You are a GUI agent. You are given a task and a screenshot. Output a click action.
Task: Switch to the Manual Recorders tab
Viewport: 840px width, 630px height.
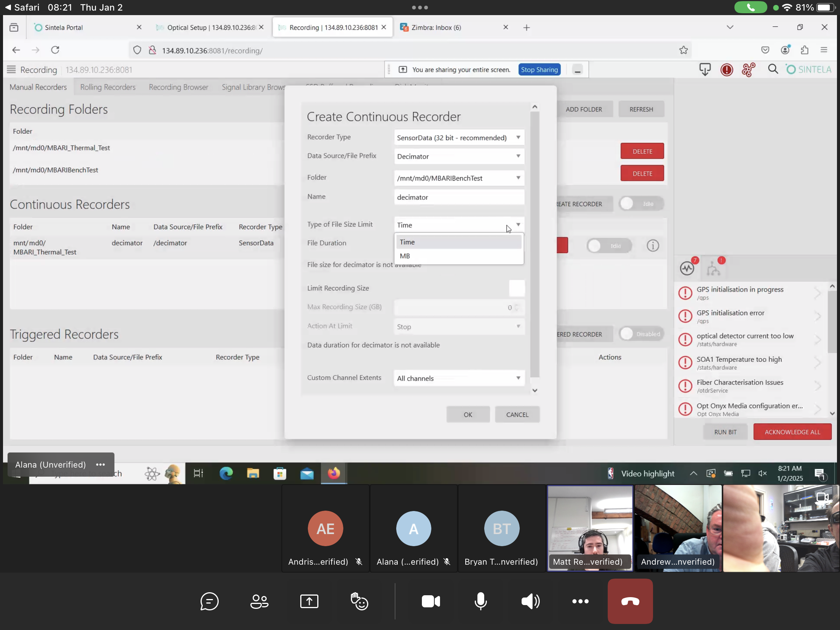click(38, 87)
